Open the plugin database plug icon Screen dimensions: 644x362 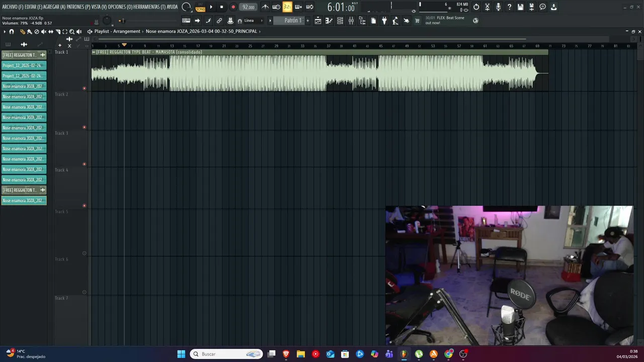pos(384,21)
